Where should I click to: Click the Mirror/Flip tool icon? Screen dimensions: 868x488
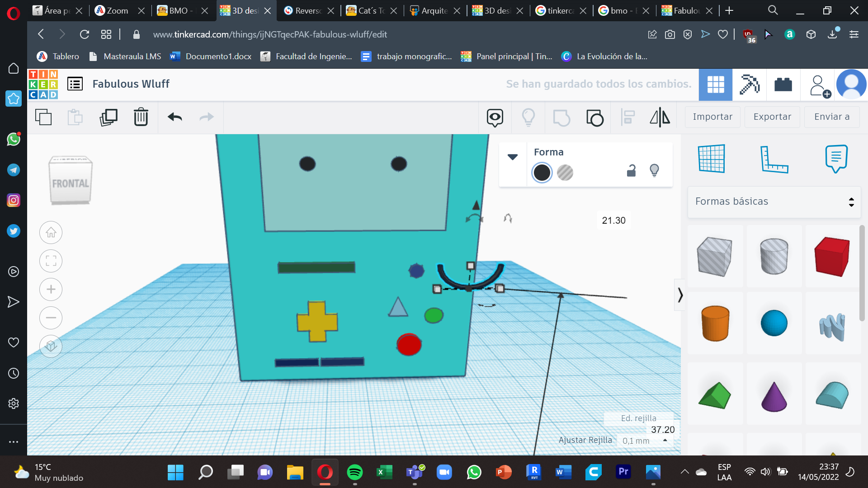tap(660, 117)
